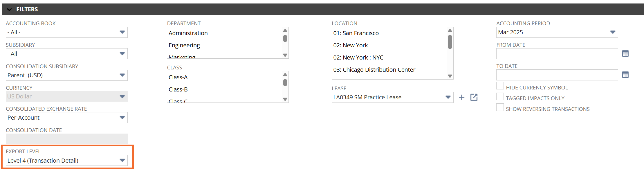The image size is (644, 169).
Task: Toggle the Show Reversing Transactions checkbox
Action: (x=500, y=107)
